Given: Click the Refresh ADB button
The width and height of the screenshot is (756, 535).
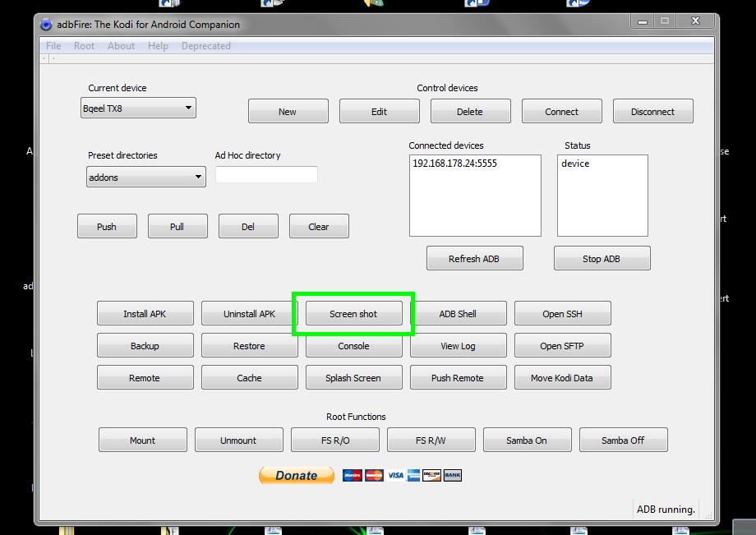Looking at the screenshot, I should 474,258.
